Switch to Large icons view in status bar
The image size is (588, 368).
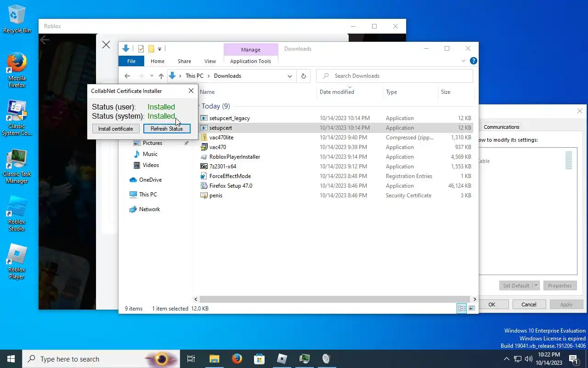pos(472,308)
